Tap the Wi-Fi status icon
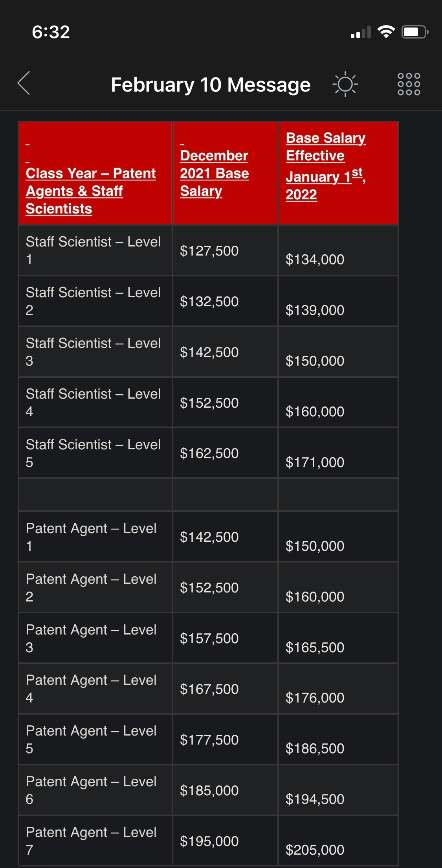 click(386, 32)
